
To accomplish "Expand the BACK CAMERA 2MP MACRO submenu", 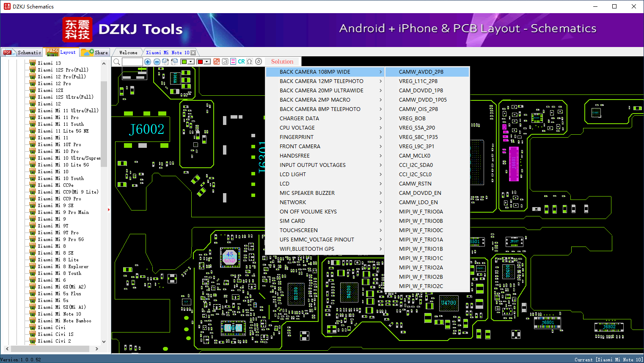I will [325, 100].
